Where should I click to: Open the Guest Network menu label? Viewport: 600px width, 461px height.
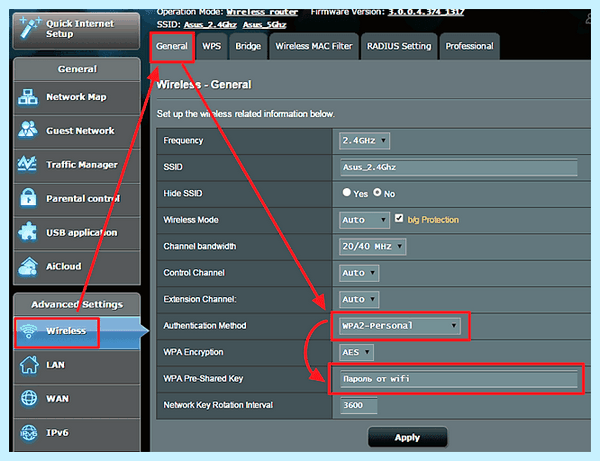coord(80,131)
